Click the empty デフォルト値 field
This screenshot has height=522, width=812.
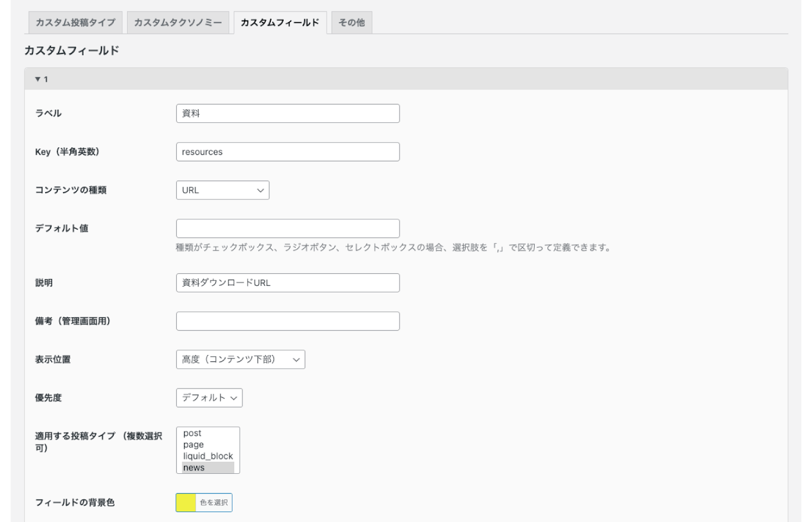click(x=288, y=229)
